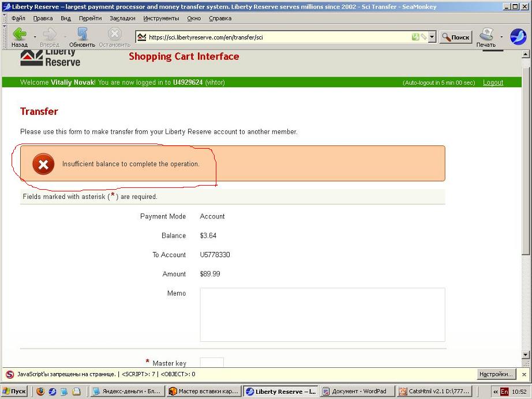Launch Firefox from the quick launch bar
The height and width of the screenshot is (399, 532).
pyautogui.click(x=40, y=392)
